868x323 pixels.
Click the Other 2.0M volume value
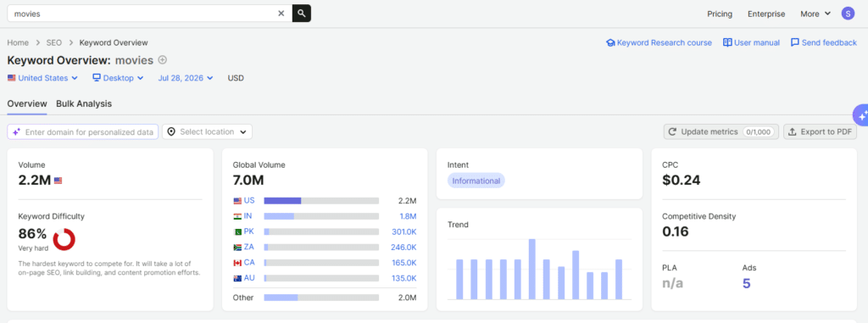(x=407, y=298)
